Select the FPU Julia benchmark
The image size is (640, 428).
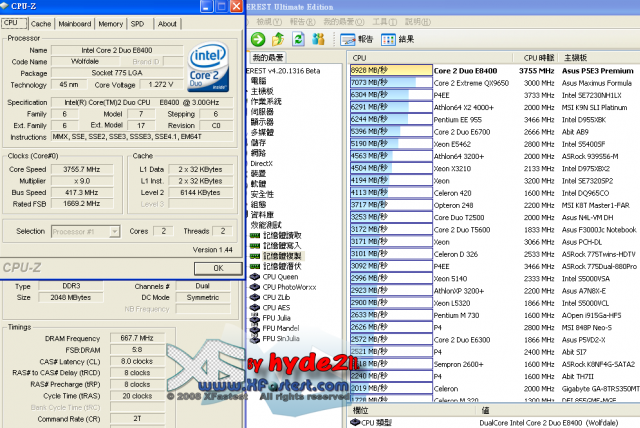coord(276,318)
